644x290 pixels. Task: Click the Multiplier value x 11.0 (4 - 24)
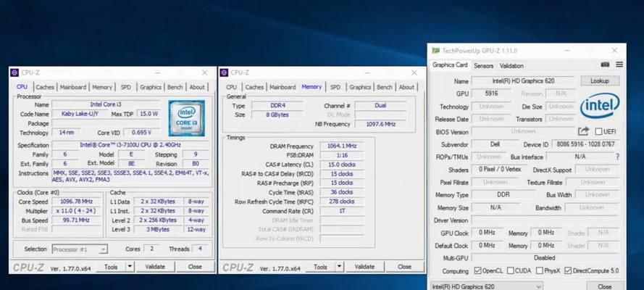pos(75,211)
